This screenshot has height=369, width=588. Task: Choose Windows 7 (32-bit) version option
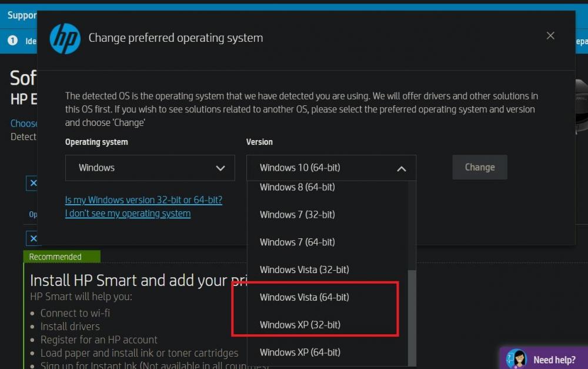point(297,215)
